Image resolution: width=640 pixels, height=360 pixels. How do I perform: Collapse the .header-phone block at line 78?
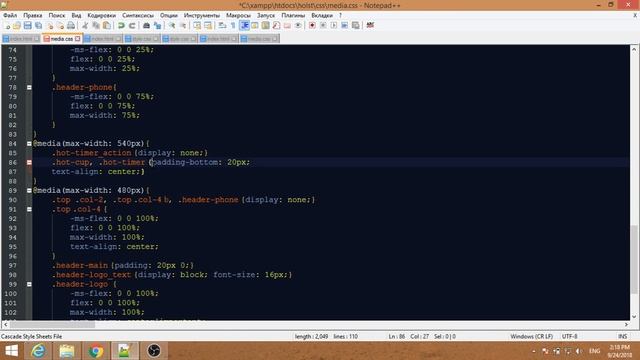coord(29,87)
